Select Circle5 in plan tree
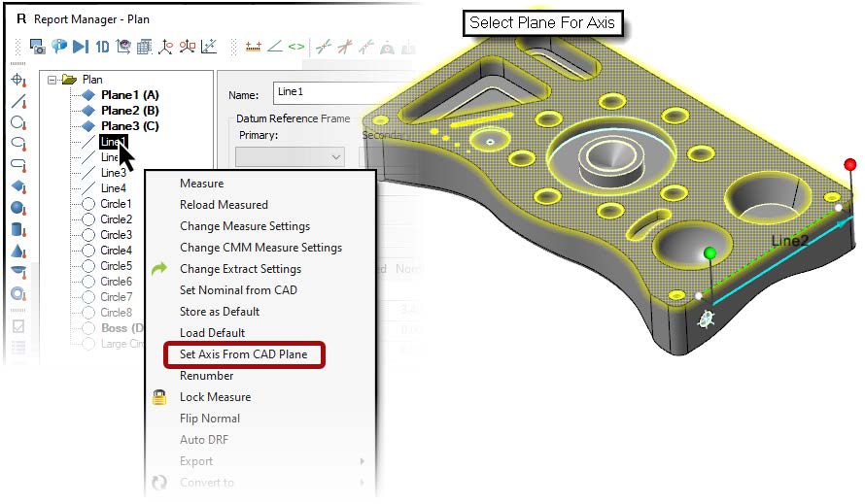Screen dimensions: 865x504 [116, 266]
